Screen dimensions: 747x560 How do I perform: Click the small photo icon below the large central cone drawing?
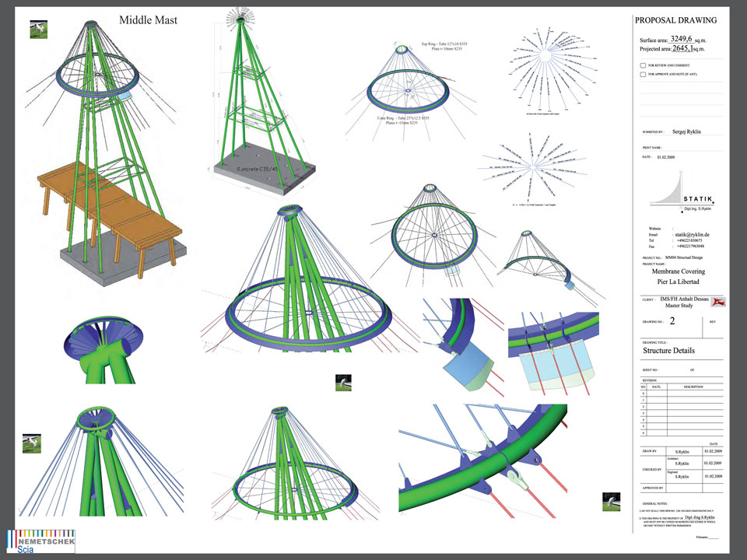[343, 382]
